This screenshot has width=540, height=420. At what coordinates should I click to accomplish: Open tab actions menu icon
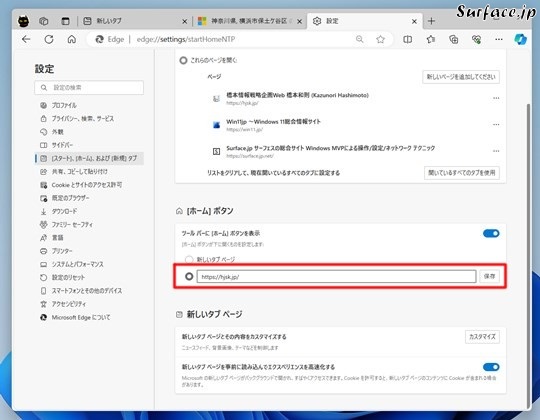[x=65, y=21]
